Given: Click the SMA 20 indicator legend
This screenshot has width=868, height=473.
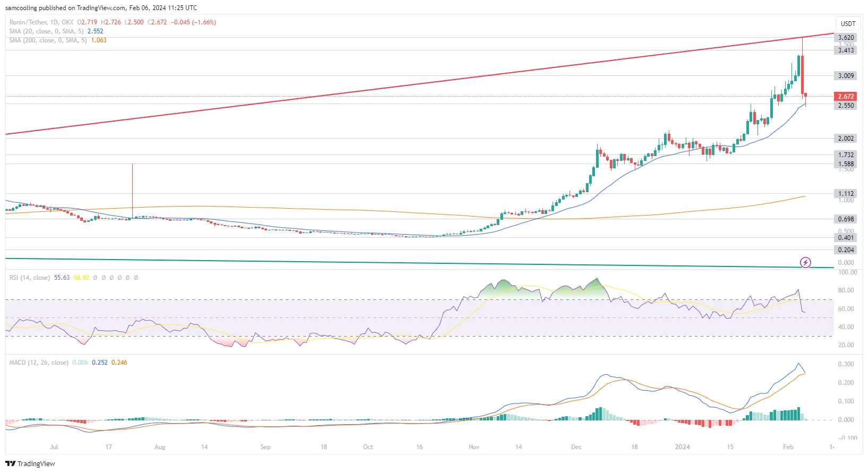Looking at the screenshot, I should click(x=47, y=31).
